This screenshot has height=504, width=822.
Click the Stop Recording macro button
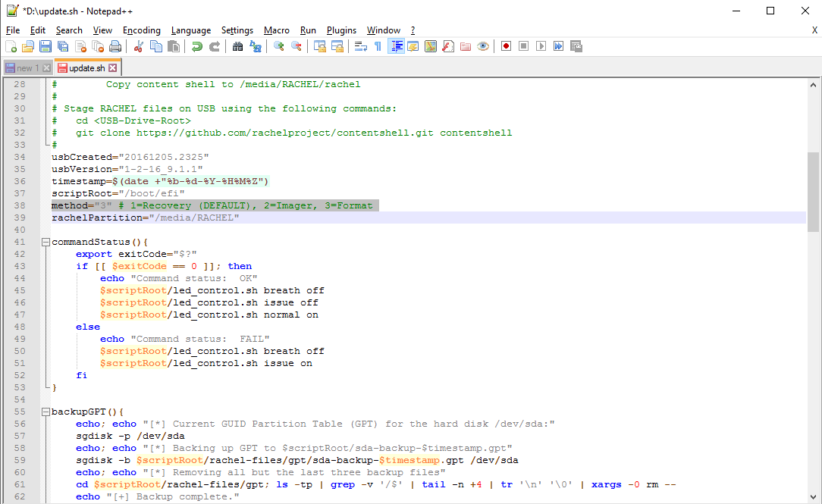coord(523,47)
